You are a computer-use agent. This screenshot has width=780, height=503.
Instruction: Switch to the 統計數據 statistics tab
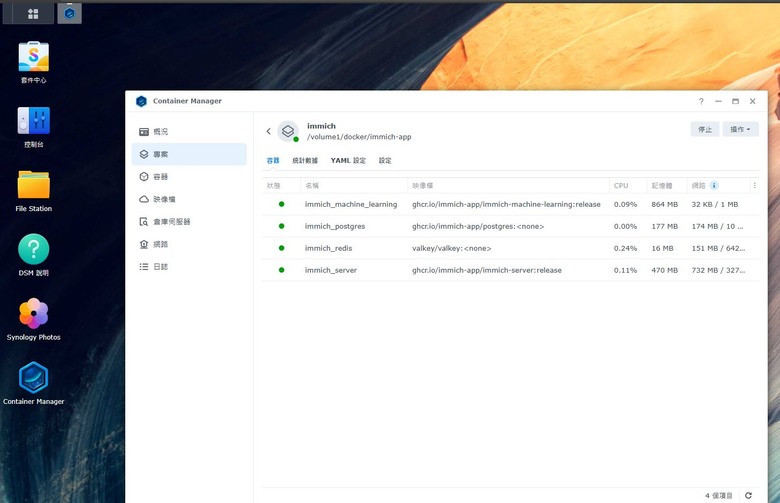(305, 160)
